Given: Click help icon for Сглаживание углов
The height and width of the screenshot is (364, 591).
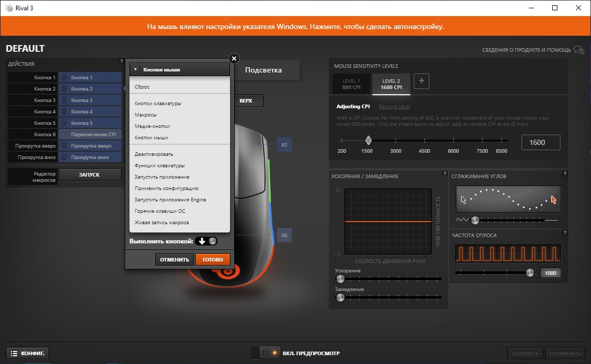Looking at the screenshot, I should pos(565,173).
